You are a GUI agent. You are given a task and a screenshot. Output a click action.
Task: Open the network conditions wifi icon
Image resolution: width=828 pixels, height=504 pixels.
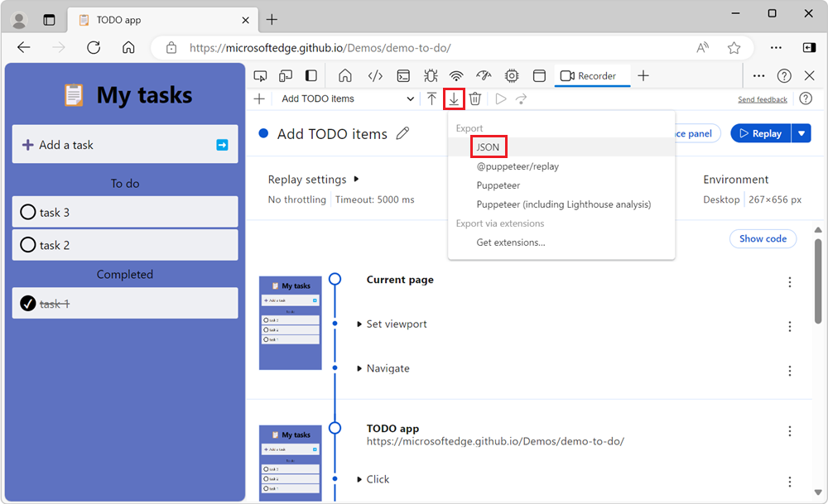(456, 75)
